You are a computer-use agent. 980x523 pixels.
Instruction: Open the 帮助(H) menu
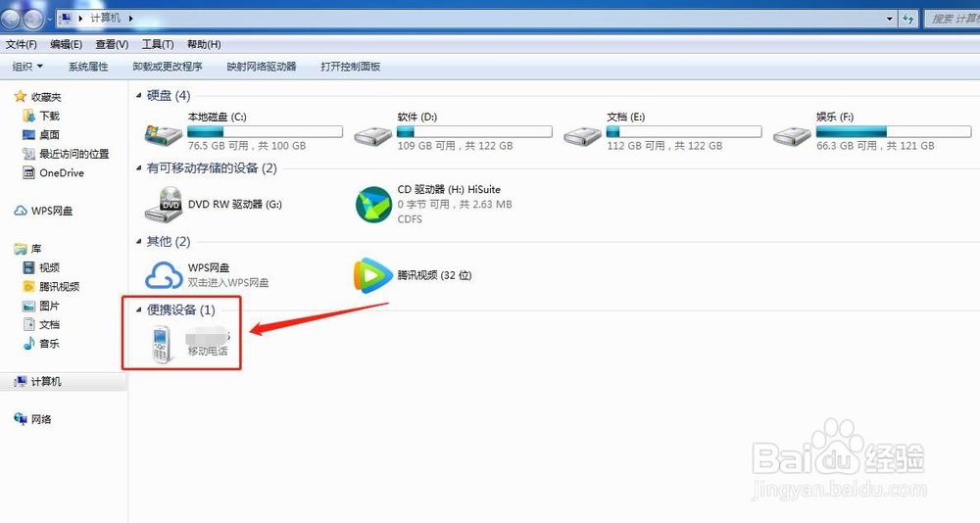point(204,44)
